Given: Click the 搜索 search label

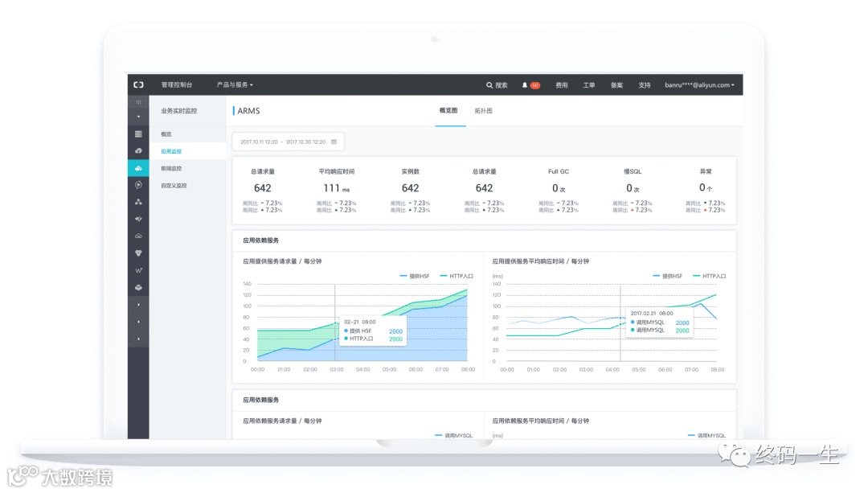Looking at the screenshot, I should coord(502,85).
